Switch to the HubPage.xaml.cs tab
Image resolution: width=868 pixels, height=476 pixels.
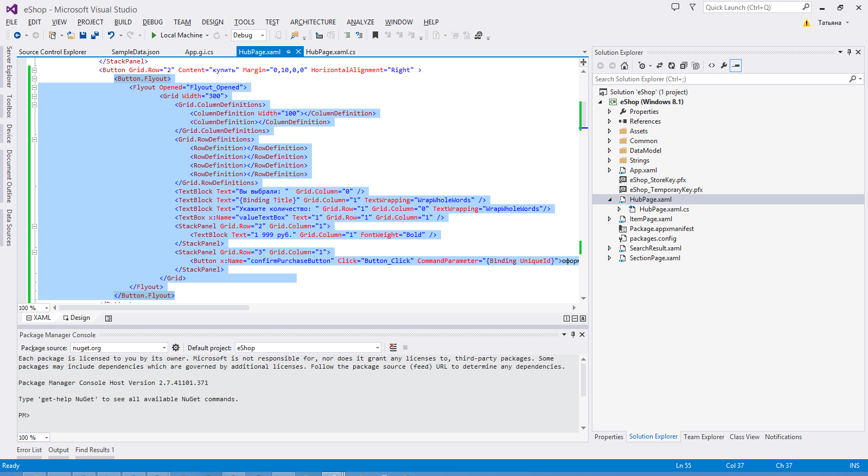point(330,52)
